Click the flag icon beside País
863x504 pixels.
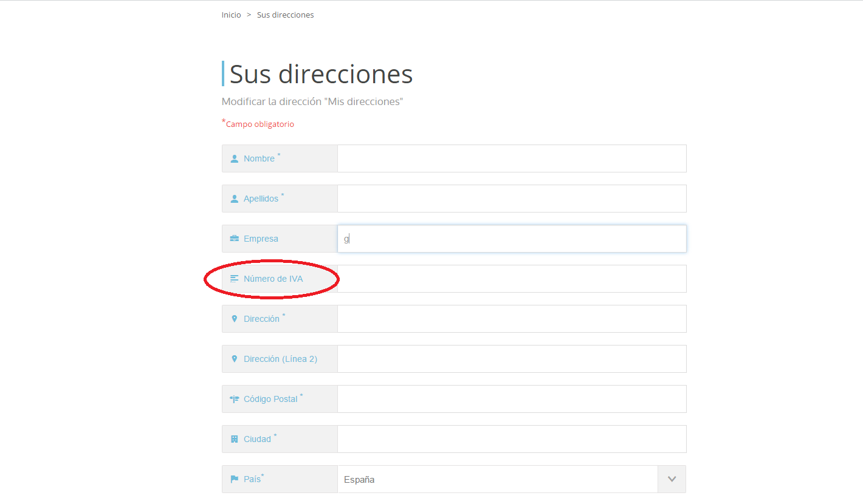point(235,479)
